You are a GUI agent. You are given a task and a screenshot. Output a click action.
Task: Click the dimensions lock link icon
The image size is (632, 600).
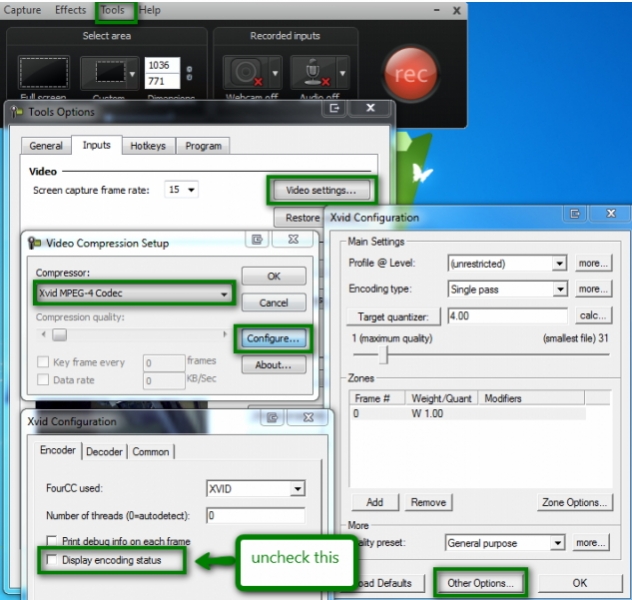point(189,73)
